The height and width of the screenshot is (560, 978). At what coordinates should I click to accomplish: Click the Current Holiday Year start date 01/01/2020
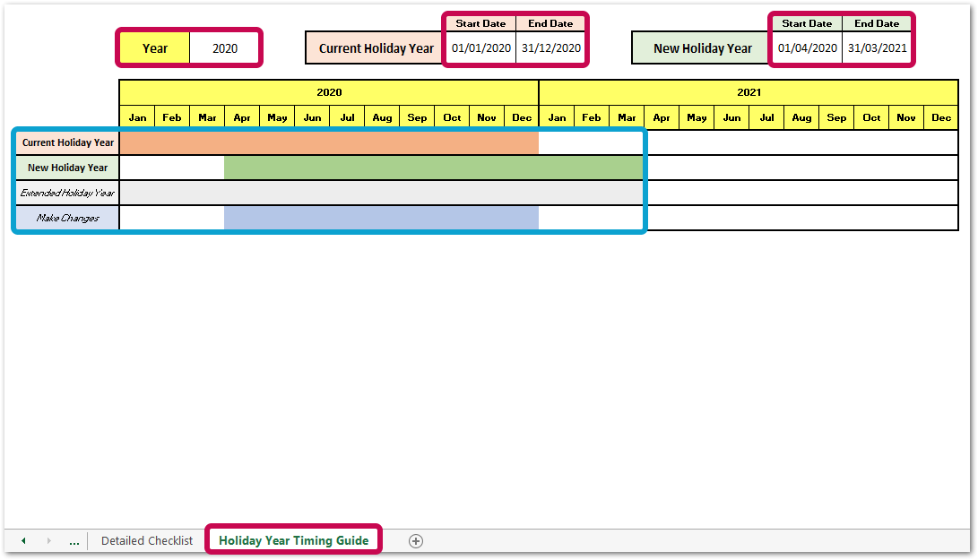[x=480, y=47]
